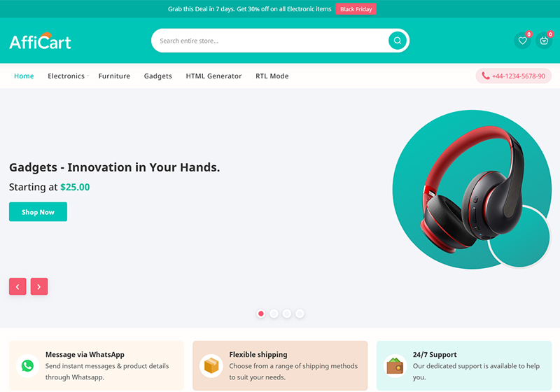The height and width of the screenshot is (392, 560).
Task: Open the shopping cart basket icon
Action: [544, 41]
